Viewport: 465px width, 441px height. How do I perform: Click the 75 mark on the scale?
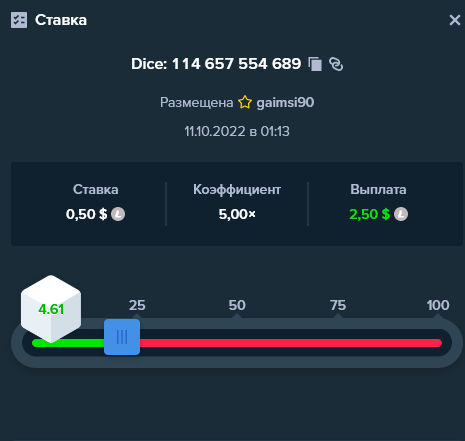(x=338, y=305)
